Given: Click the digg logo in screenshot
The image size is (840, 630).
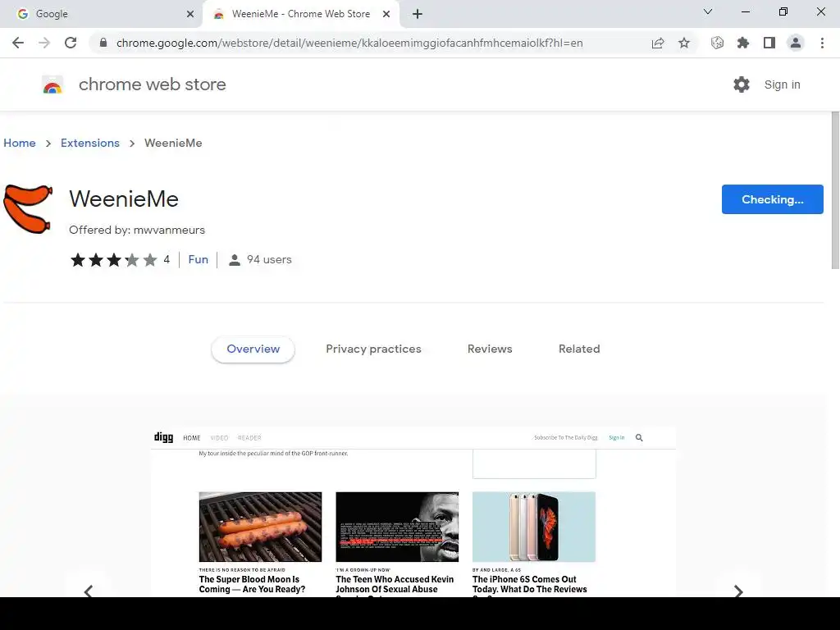Looking at the screenshot, I should click(163, 438).
